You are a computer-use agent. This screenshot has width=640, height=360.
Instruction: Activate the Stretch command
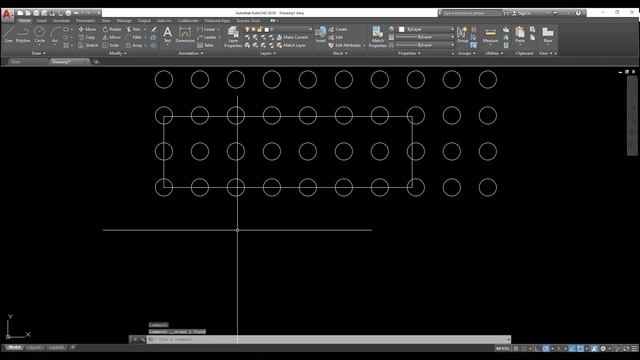(88, 45)
